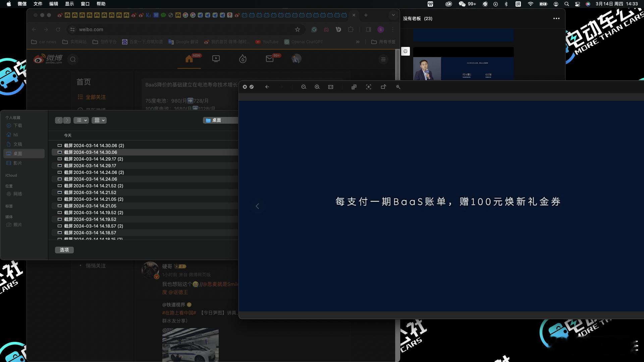Open Chrome three-dot menu
This screenshot has width=644, height=362.
pyautogui.click(x=393, y=29)
